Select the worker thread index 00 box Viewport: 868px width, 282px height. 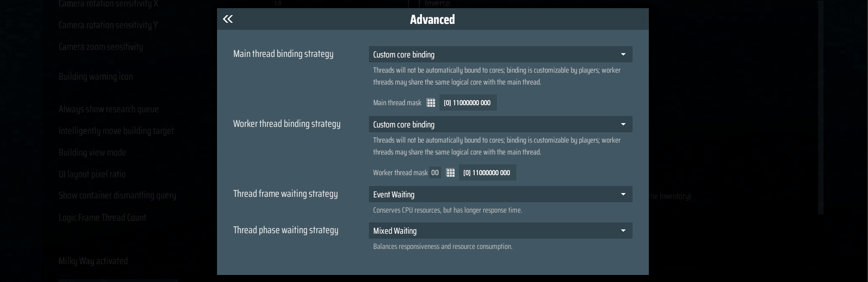pyautogui.click(x=435, y=172)
